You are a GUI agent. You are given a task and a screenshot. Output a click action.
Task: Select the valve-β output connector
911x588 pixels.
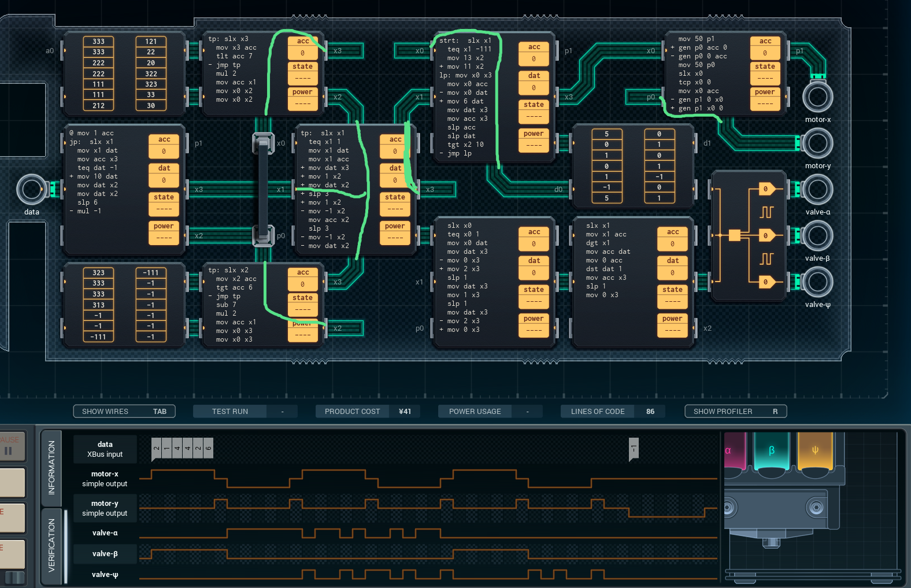pyautogui.click(x=817, y=235)
